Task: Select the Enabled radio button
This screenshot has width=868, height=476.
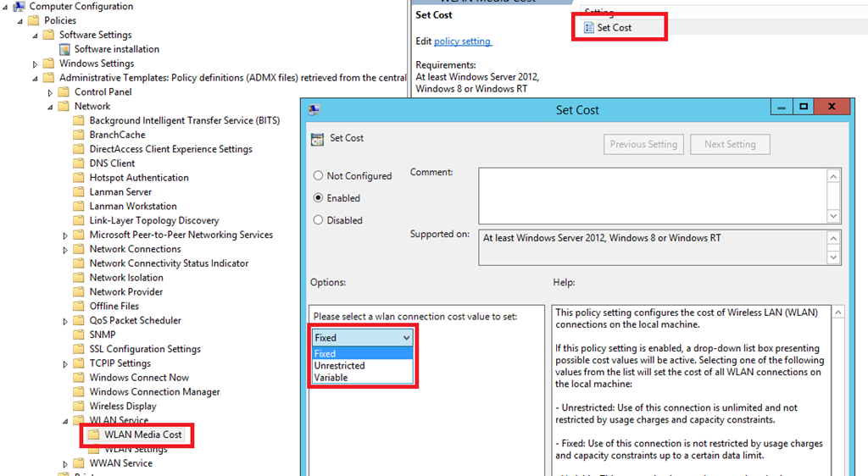Action: pyautogui.click(x=319, y=198)
